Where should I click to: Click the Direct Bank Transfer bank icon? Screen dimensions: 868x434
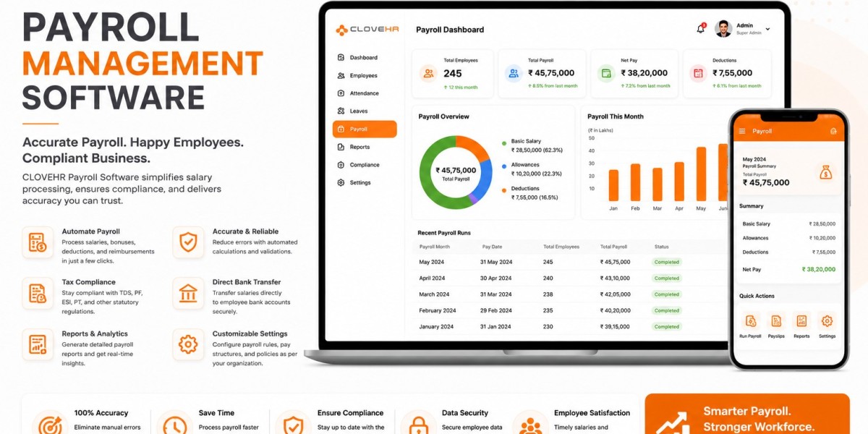click(188, 293)
